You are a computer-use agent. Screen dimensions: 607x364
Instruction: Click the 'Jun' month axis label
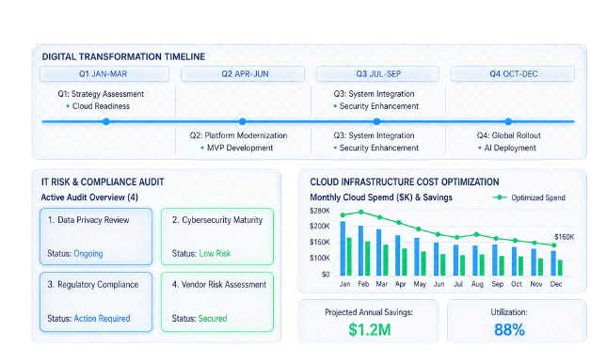tap(439, 284)
